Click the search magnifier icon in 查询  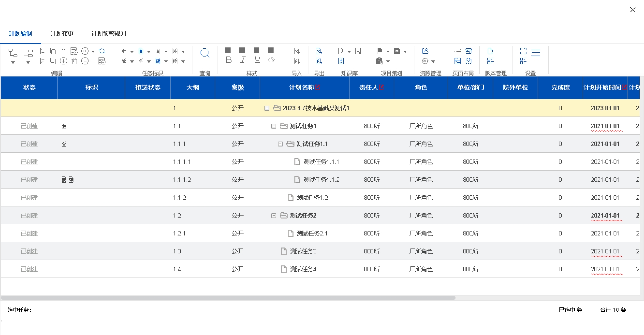pyautogui.click(x=205, y=53)
